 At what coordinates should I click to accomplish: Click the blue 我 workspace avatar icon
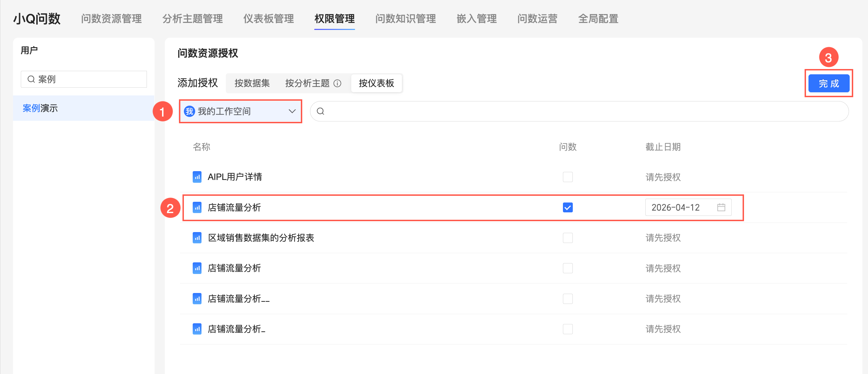[x=190, y=111]
